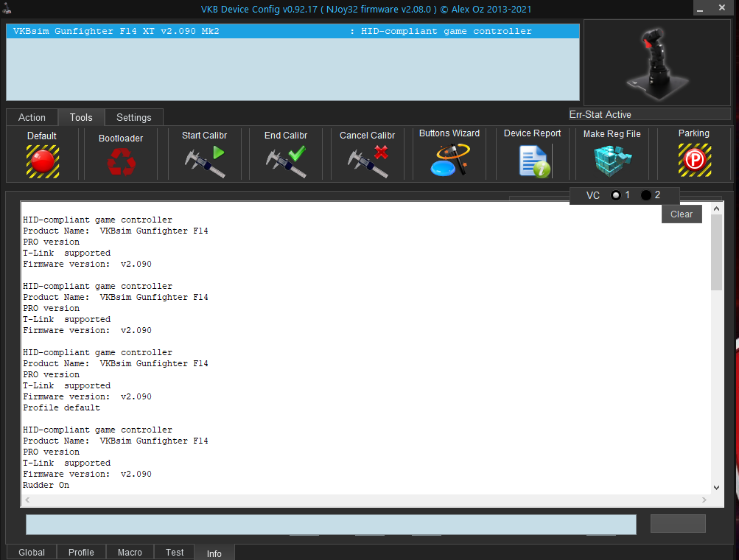Click the 'Profile default' log line

click(62, 407)
